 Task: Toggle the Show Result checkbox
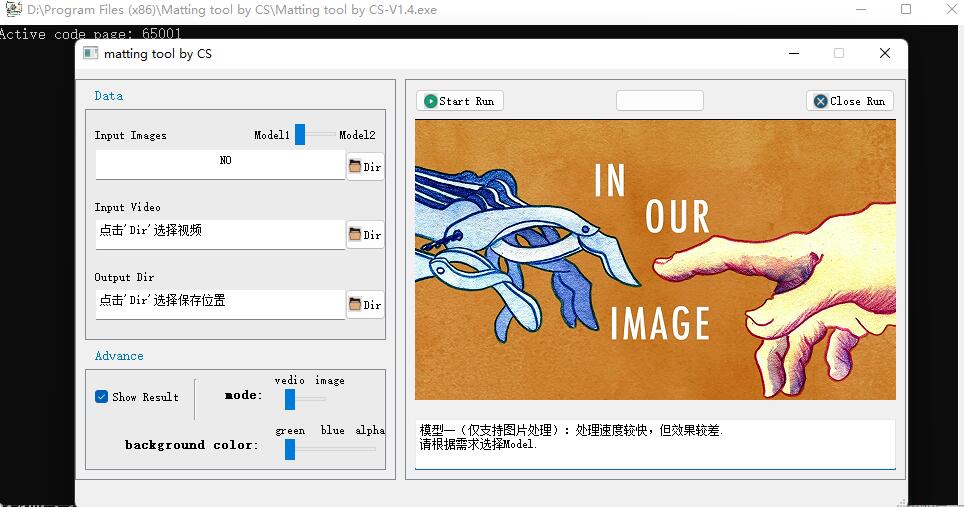point(101,397)
